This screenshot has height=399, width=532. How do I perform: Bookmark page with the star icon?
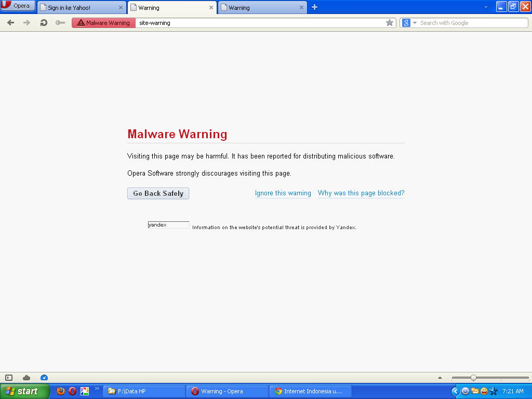coord(390,23)
